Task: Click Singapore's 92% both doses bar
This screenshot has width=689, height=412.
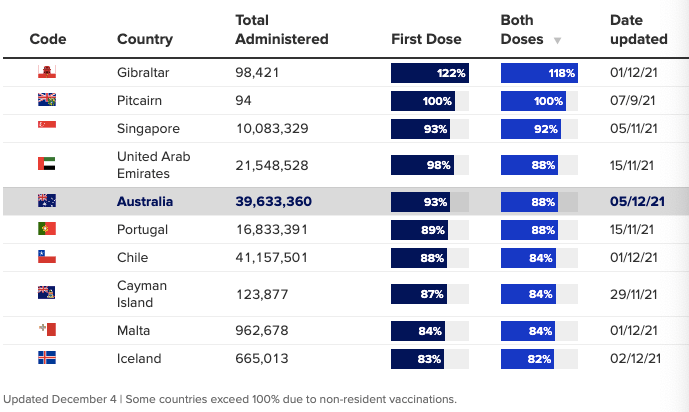Action: point(531,129)
